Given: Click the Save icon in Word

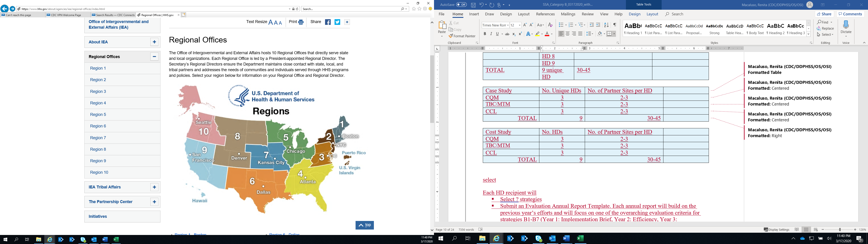Looking at the screenshot, I should [473, 5].
